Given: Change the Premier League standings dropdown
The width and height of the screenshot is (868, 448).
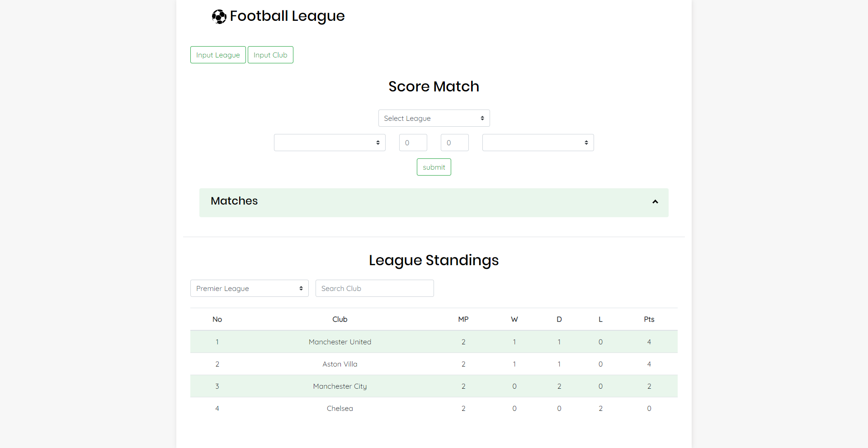Looking at the screenshot, I should (249, 288).
